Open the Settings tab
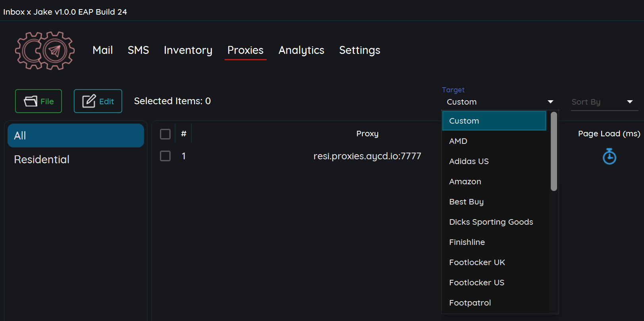This screenshot has width=644, height=321. point(360,50)
